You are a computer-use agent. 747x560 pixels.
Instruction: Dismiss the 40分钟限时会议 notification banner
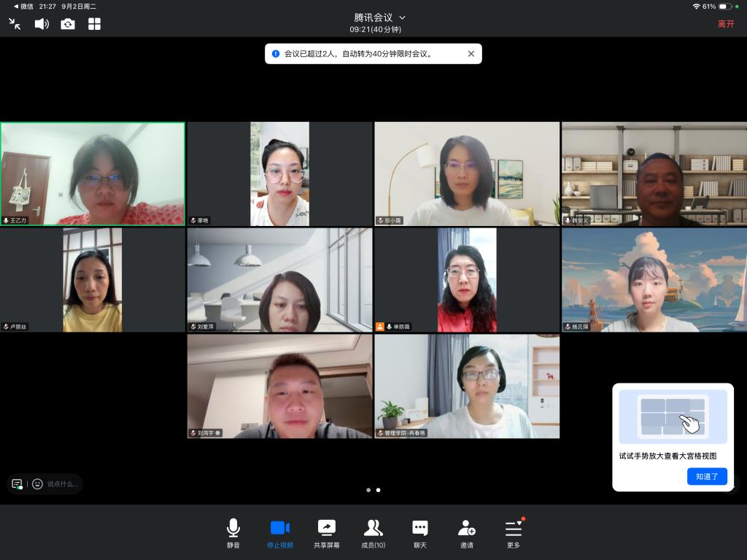471,54
